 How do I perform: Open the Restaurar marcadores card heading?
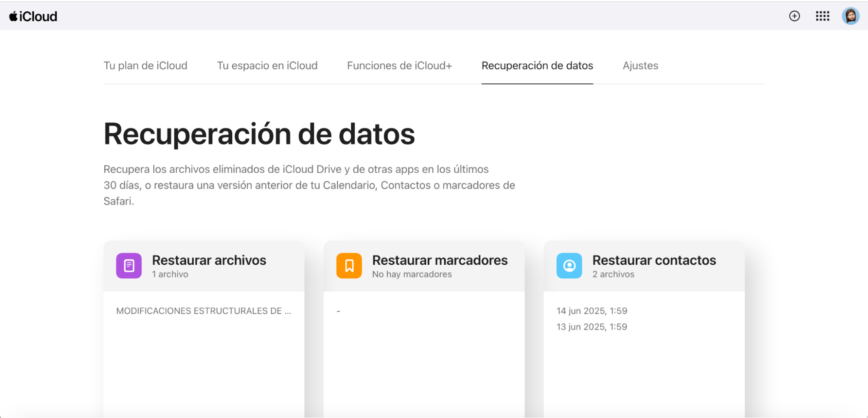click(439, 260)
